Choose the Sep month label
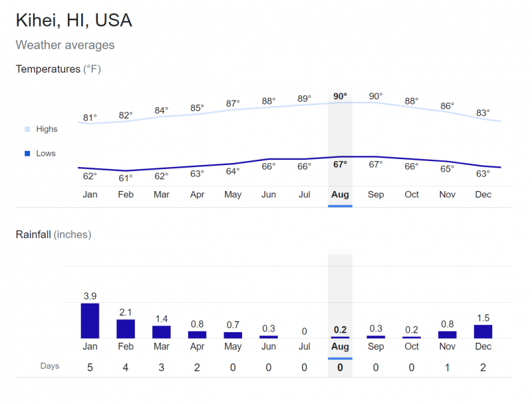 [x=376, y=194]
